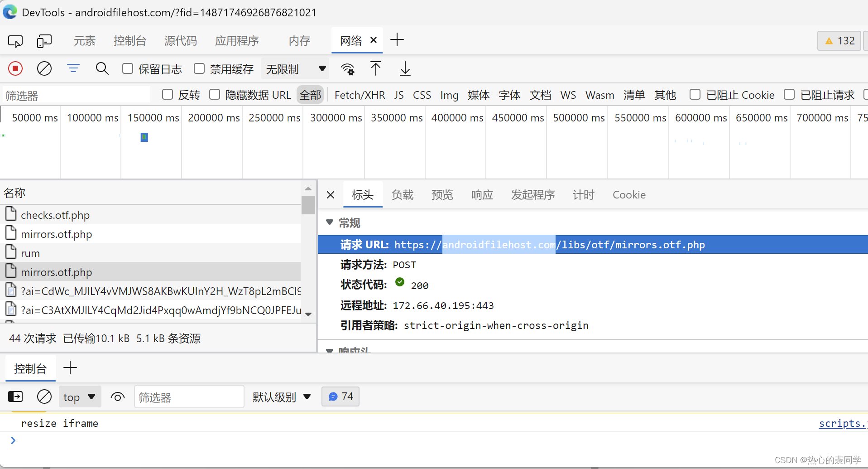Screen dimensions: 868x469
Task: Click the request list scrollbar thumb
Action: [308, 205]
